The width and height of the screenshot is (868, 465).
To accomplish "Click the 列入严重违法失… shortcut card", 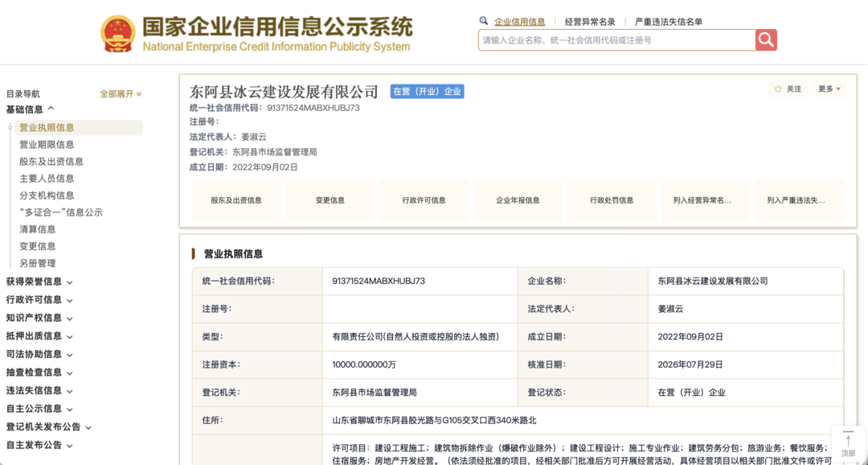I will click(800, 200).
